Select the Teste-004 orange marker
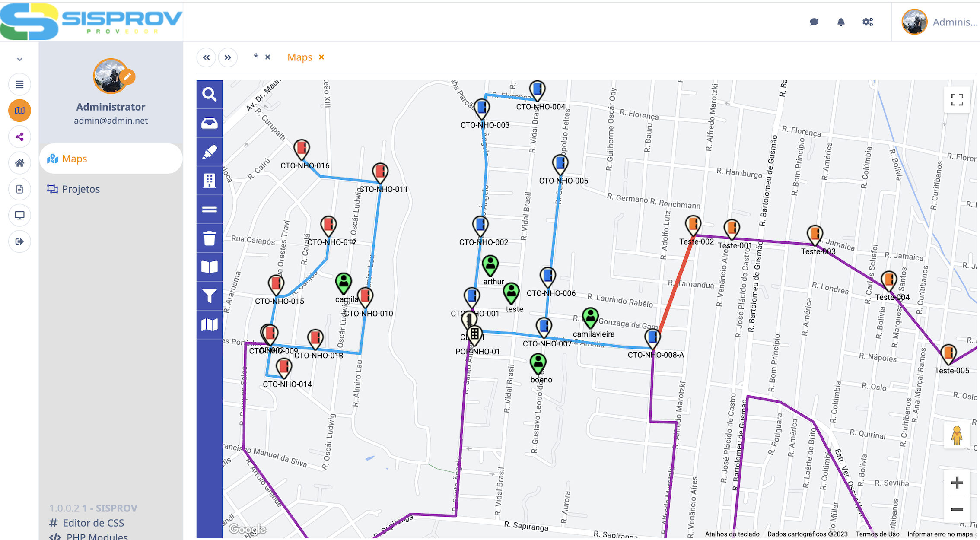The height and width of the screenshot is (540, 980). (889, 281)
